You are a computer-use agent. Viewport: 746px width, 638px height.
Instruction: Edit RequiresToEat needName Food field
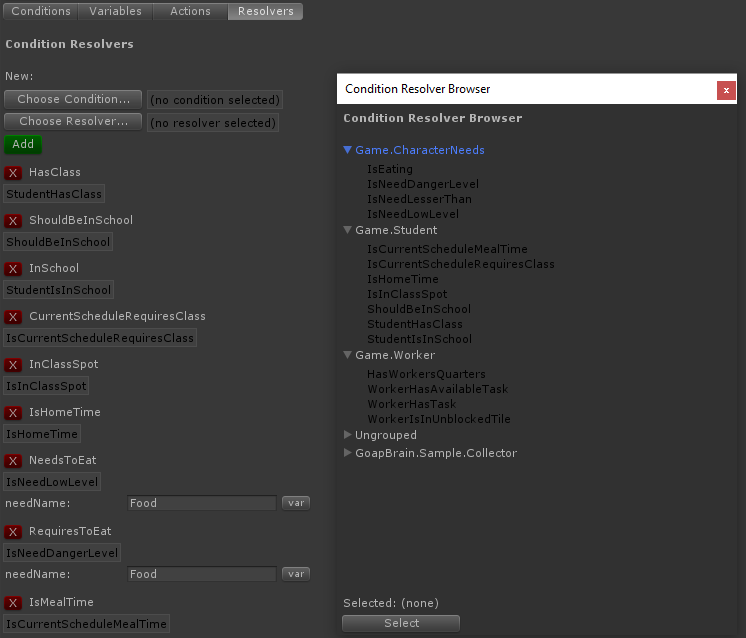(x=202, y=574)
